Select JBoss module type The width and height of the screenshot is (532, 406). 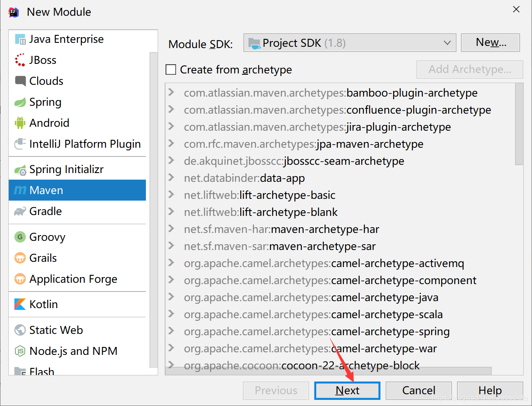pos(77,60)
